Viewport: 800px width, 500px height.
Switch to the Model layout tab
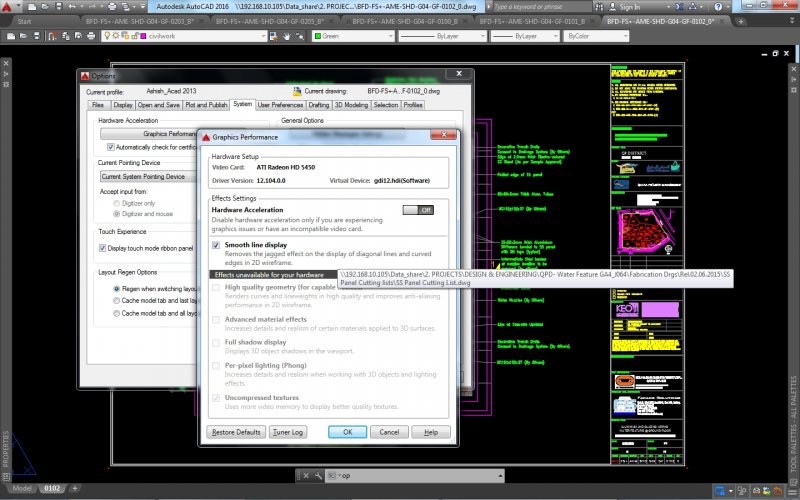pyautogui.click(x=22, y=488)
